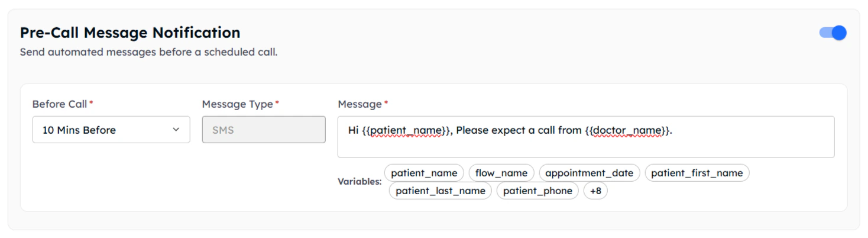Disable the Pre-Call Message Notification toggle

pyautogui.click(x=833, y=33)
